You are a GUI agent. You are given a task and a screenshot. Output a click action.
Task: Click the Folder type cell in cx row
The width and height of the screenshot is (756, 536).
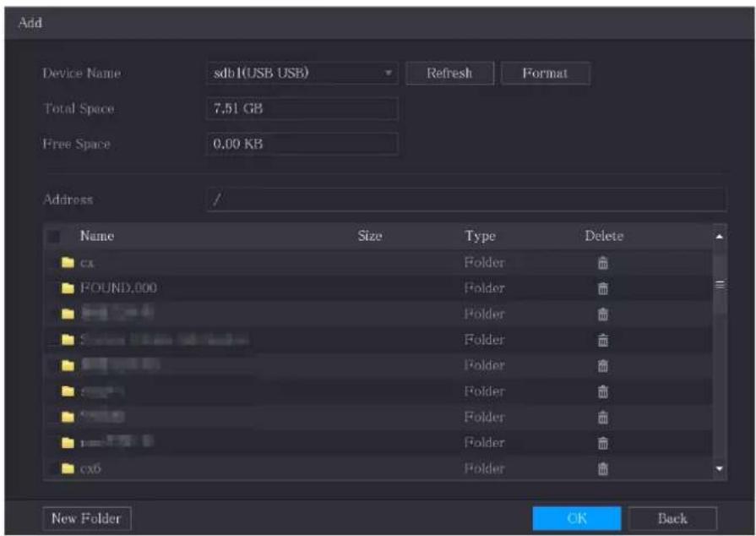pyautogui.click(x=484, y=263)
